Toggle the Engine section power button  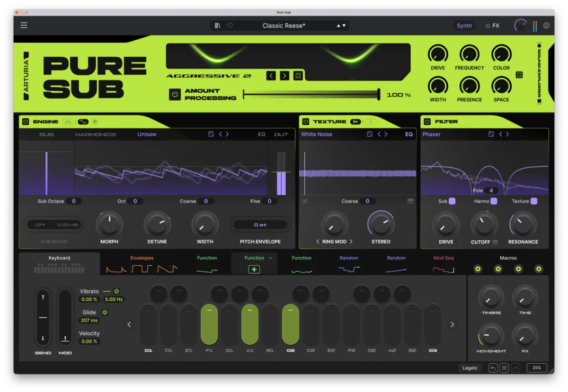tap(26, 122)
